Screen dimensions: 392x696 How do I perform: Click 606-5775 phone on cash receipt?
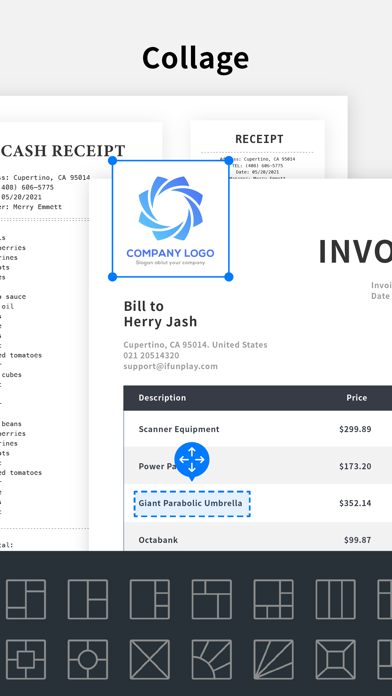[37, 187]
